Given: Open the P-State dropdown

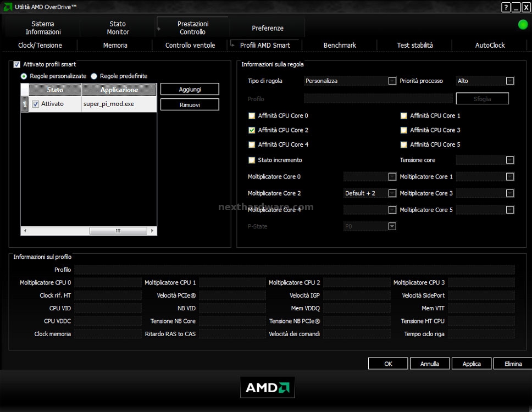Looking at the screenshot, I should (392, 226).
